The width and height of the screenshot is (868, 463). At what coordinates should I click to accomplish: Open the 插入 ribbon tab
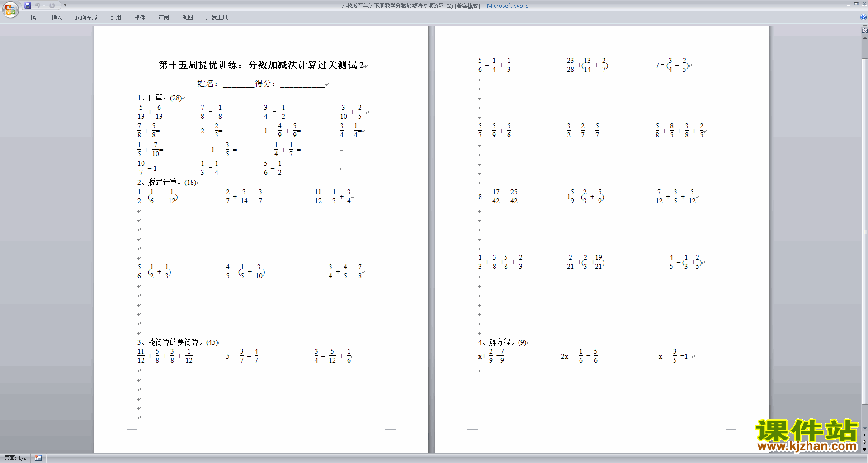[x=57, y=18]
